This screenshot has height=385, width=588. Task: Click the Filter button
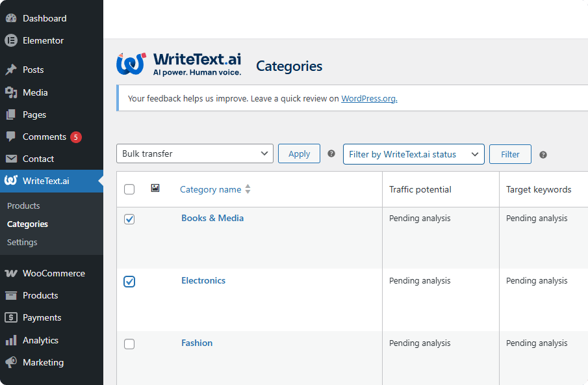click(510, 154)
